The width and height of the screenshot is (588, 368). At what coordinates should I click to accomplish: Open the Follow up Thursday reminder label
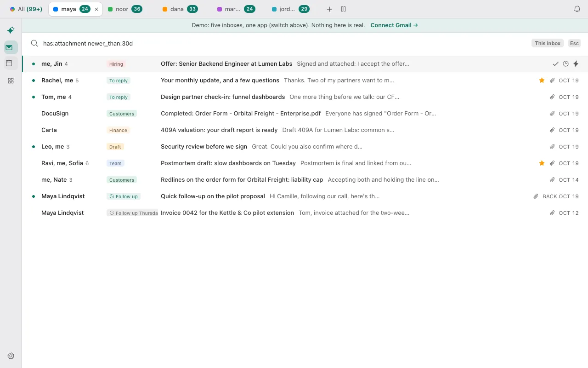tap(132, 213)
